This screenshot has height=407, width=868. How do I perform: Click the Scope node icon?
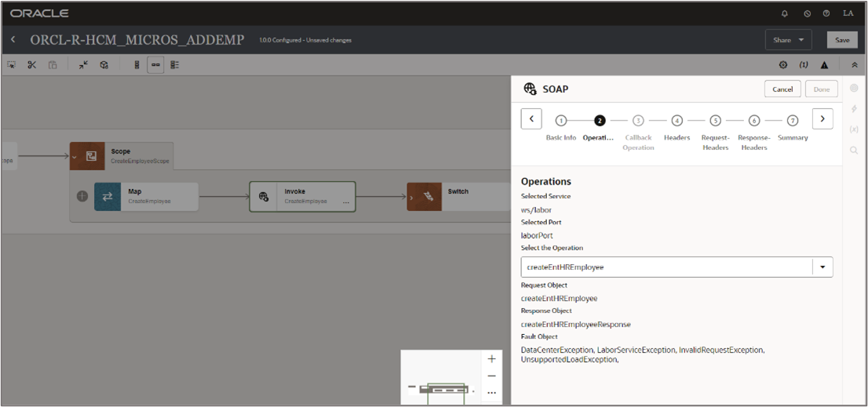pos(91,156)
